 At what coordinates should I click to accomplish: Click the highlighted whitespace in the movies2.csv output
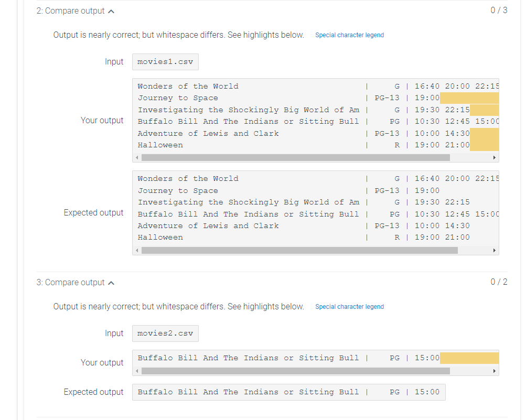(469, 358)
